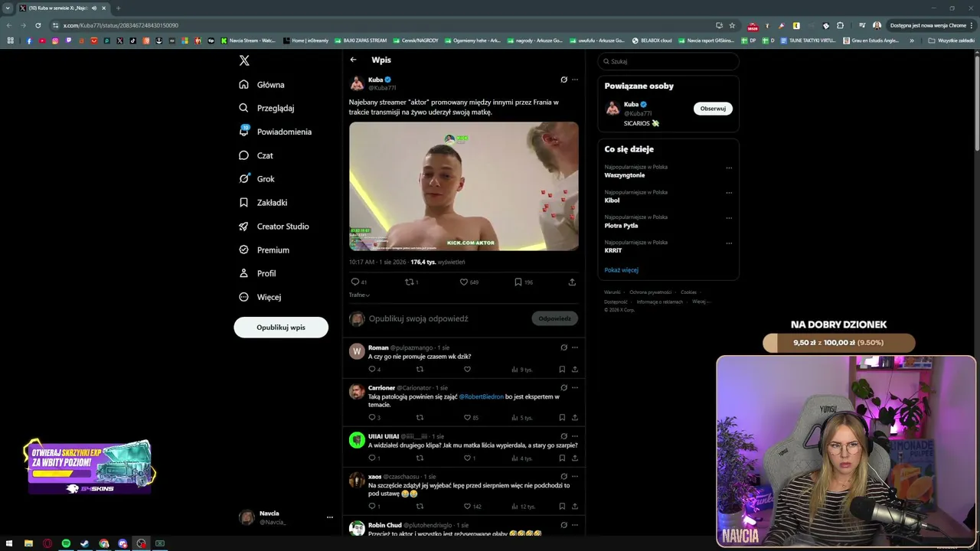Screen dimensions: 980x551
Task: Bookmark this page with the star icon
Action: point(732,25)
